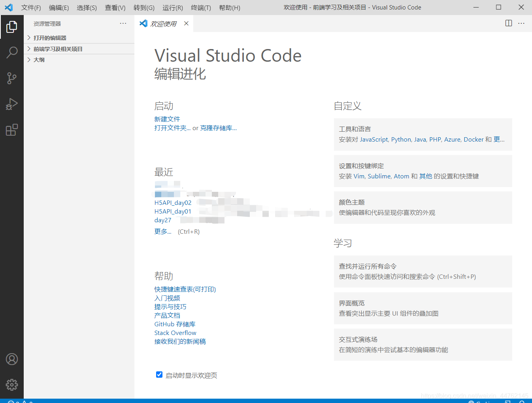
Task: Close the 欢迎使用 tab
Action: pyautogui.click(x=186, y=23)
